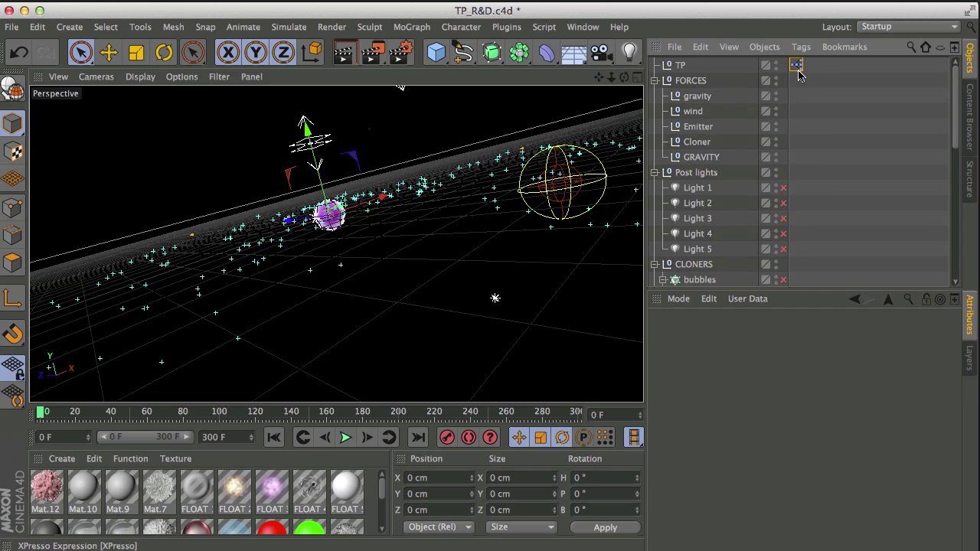Image resolution: width=980 pixels, height=551 pixels.
Task: Select the Scale tool
Action: (x=136, y=52)
